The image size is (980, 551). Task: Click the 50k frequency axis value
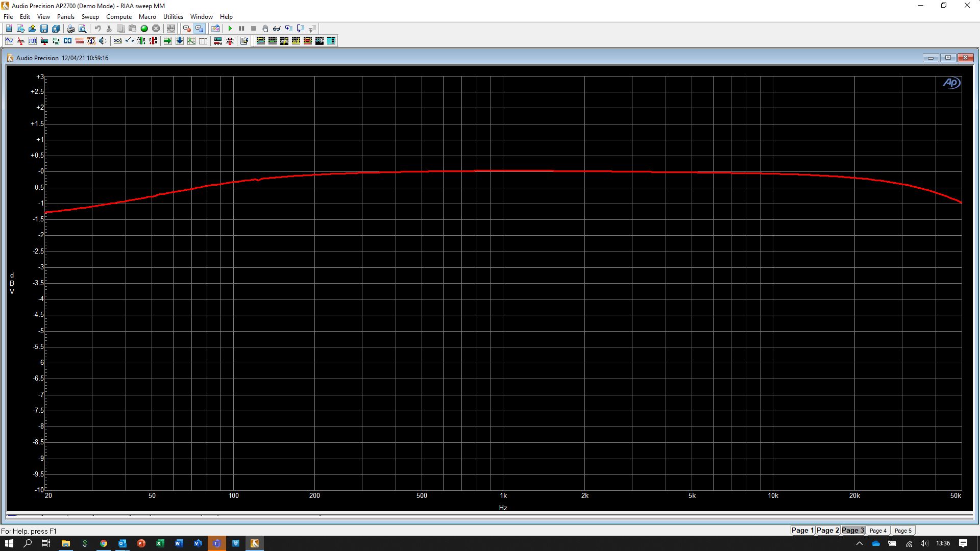(x=955, y=495)
